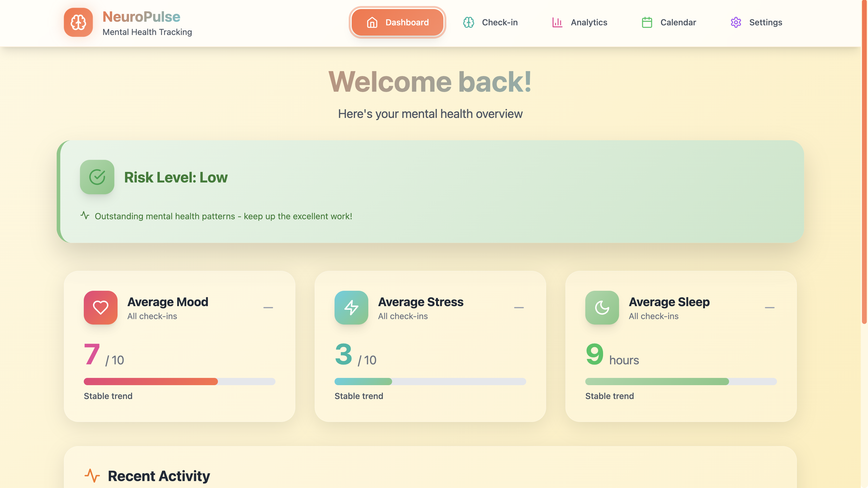Click the dash indicator on Average Stress card
This screenshot has width=868, height=488.
tap(519, 308)
